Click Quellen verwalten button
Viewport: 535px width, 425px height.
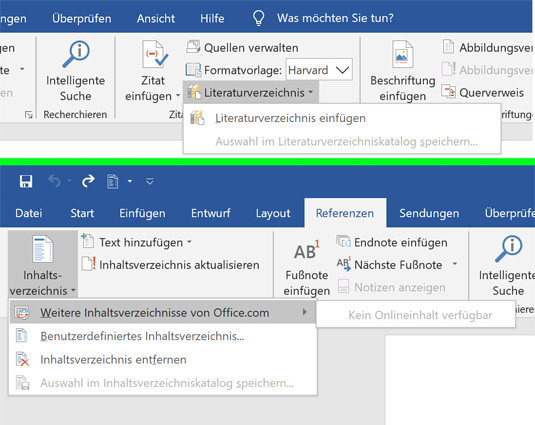click(242, 47)
